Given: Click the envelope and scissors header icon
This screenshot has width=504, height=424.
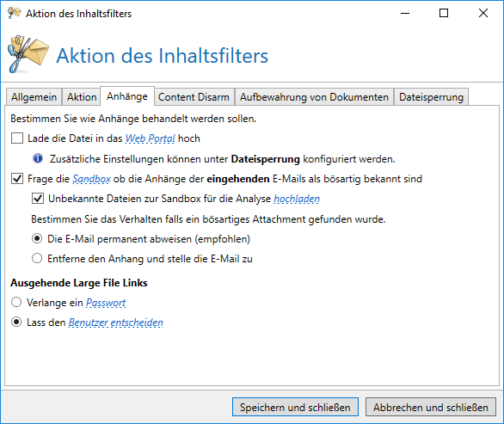Looking at the screenshot, I should click(28, 54).
